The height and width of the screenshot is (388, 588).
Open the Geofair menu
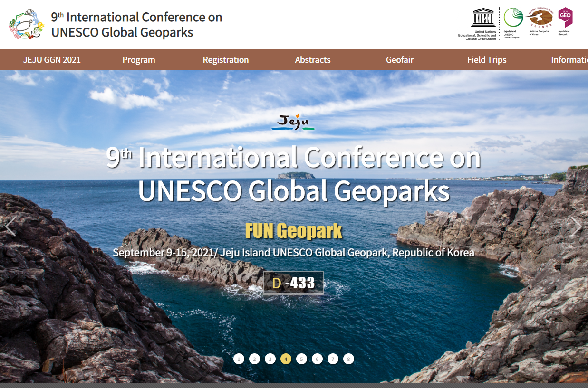click(400, 60)
